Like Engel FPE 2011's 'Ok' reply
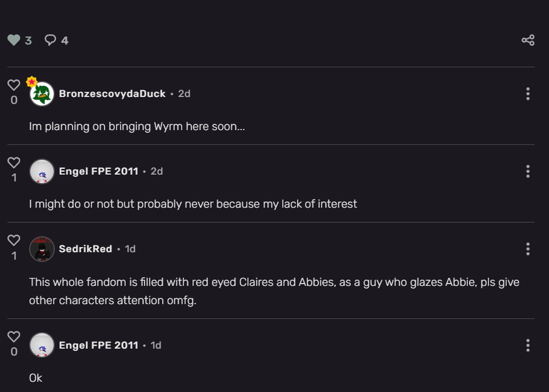The height and width of the screenshot is (392, 549). (13, 337)
